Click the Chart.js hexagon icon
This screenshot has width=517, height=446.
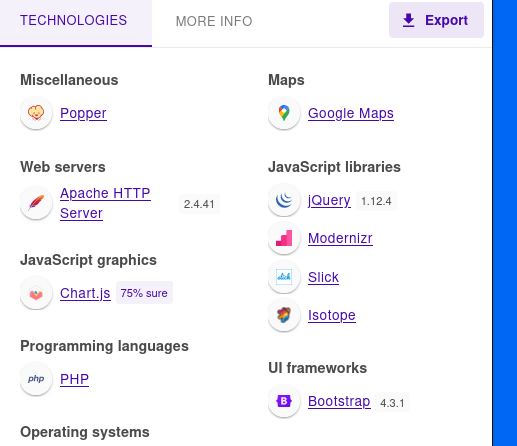click(x=36, y=293)
